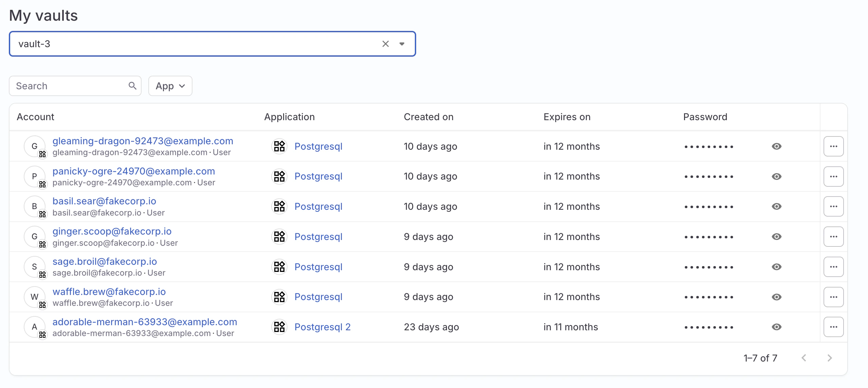Click the search magnifier icon

[132, 86]
